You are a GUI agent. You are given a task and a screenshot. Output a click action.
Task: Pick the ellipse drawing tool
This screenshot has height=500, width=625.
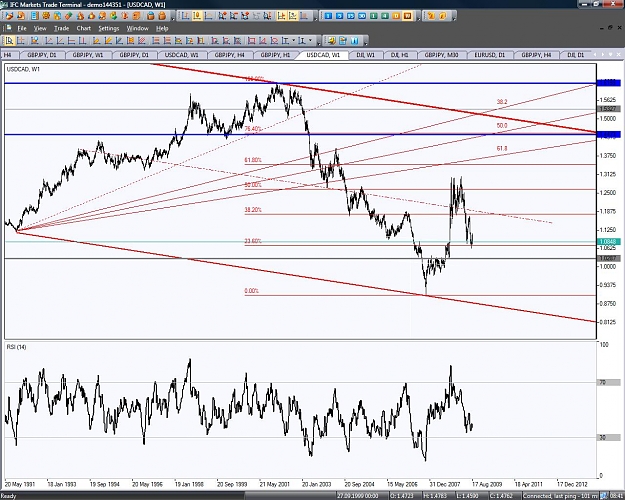[274, 41]
